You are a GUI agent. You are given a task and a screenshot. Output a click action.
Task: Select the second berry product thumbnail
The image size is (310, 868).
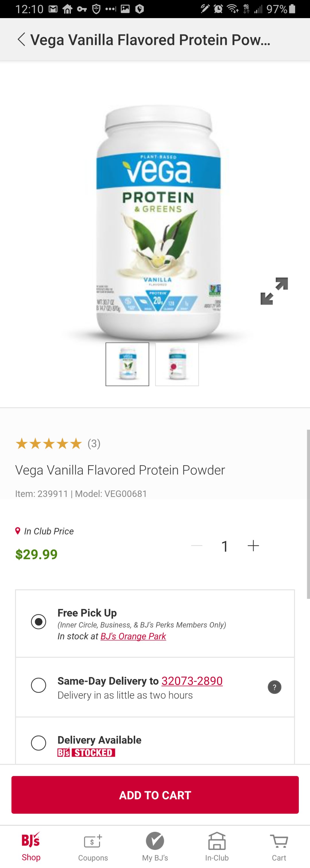tap(177, 364)
